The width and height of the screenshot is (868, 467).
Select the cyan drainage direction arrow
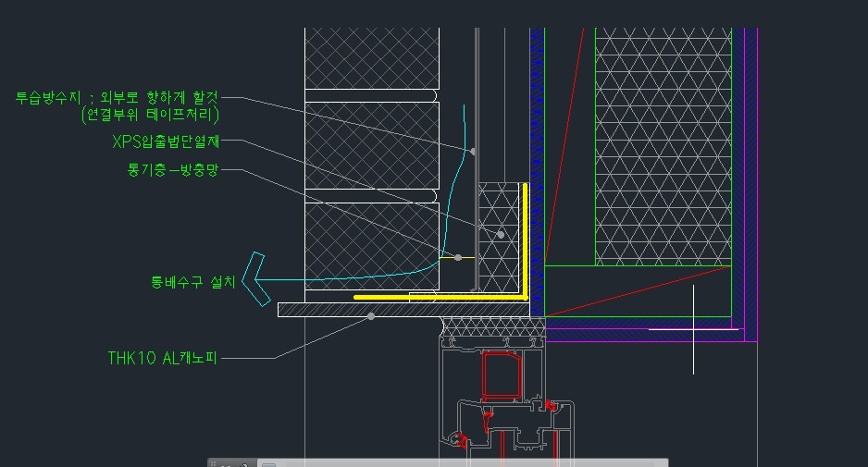pyautogui.click(x=255, y=278)
